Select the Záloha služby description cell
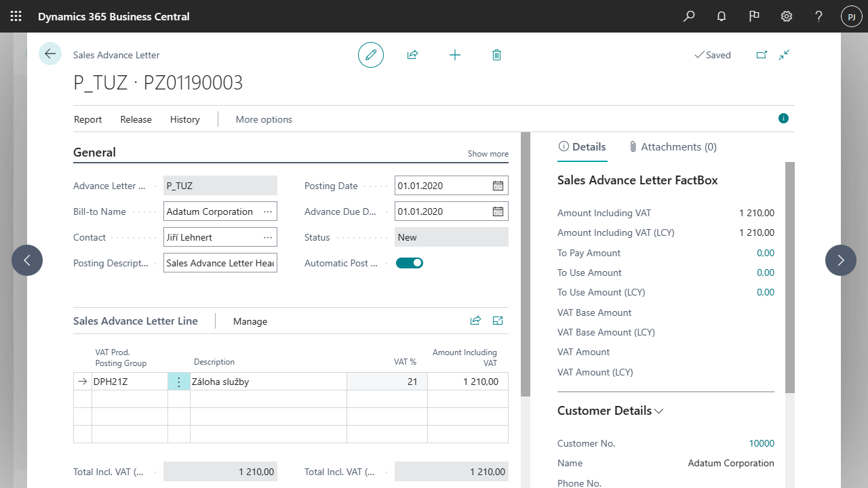The width and height of the screenshot is (868, 488). (x=269, y=382)
